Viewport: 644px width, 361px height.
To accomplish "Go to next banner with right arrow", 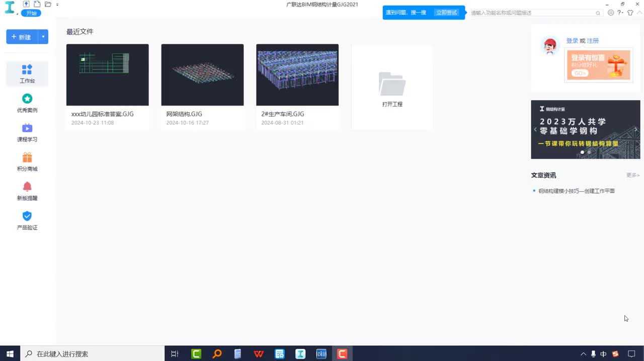I will point(636,129).
